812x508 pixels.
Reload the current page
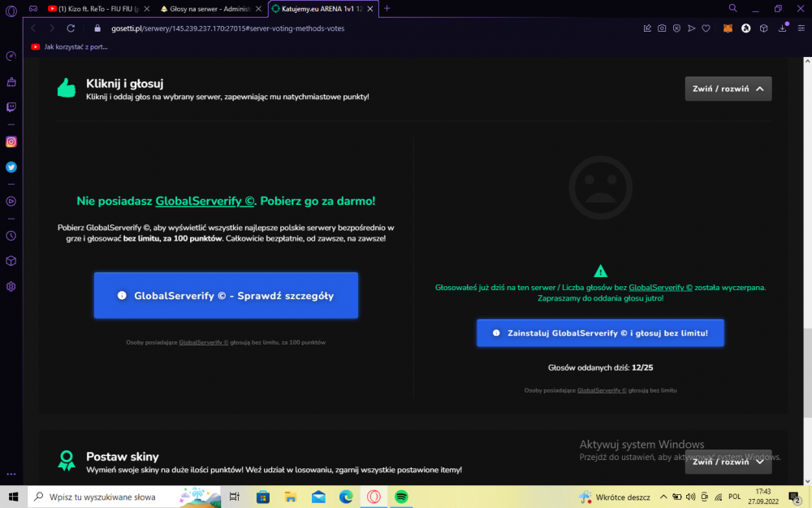(x=71, y=28)
